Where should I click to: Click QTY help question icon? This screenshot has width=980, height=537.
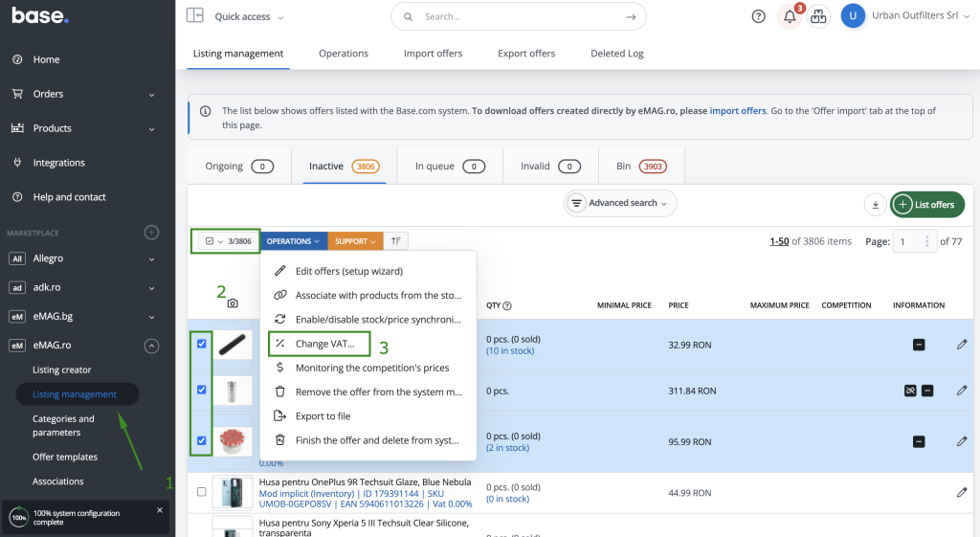tap(507, 305)
